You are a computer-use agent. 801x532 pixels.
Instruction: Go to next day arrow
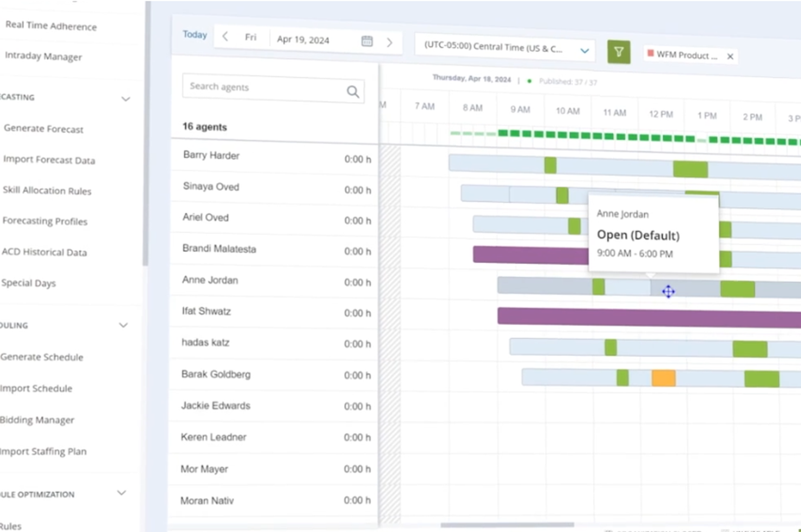point(389,42)
